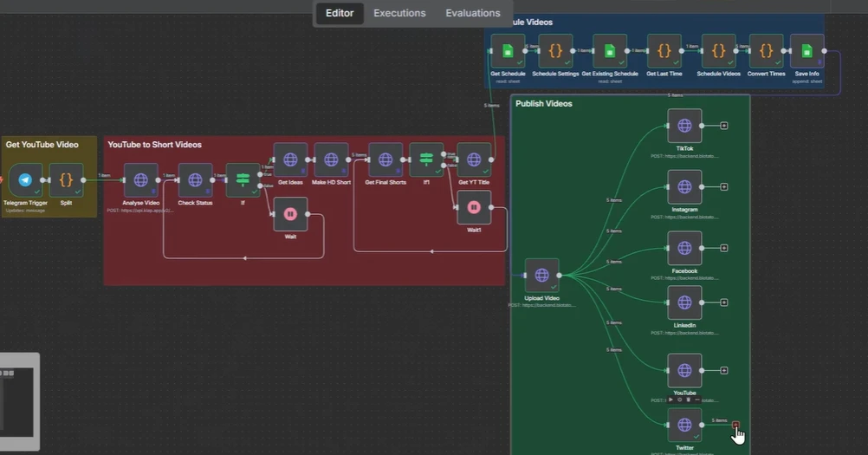Open the Executions tab

399,13
